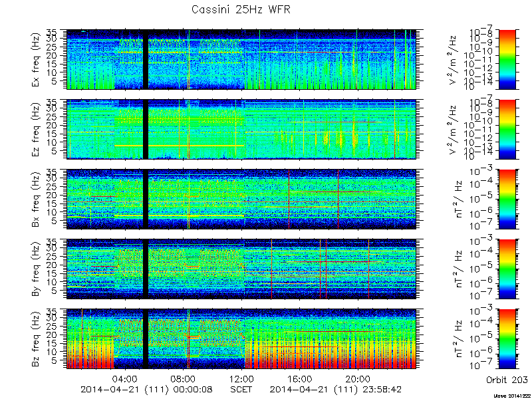
Task: Click the Bx colorbar unit label 'nT²/Hz'
Action: 458,199
